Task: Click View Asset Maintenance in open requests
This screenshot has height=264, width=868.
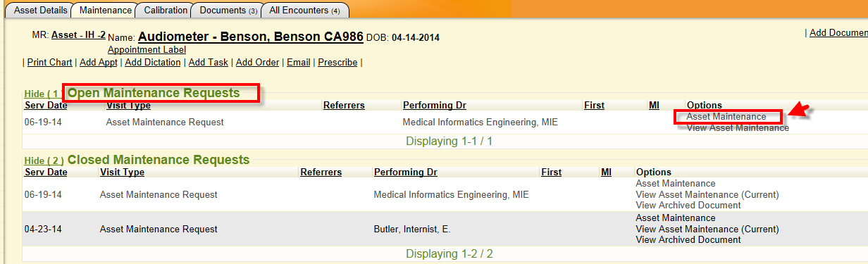Action: 738,128
